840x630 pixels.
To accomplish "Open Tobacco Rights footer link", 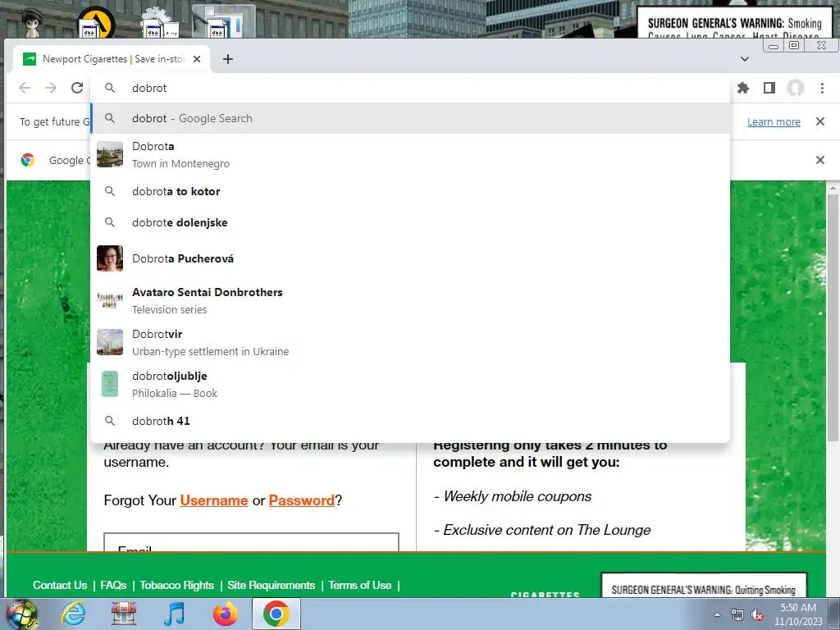I will pos(177,585).
